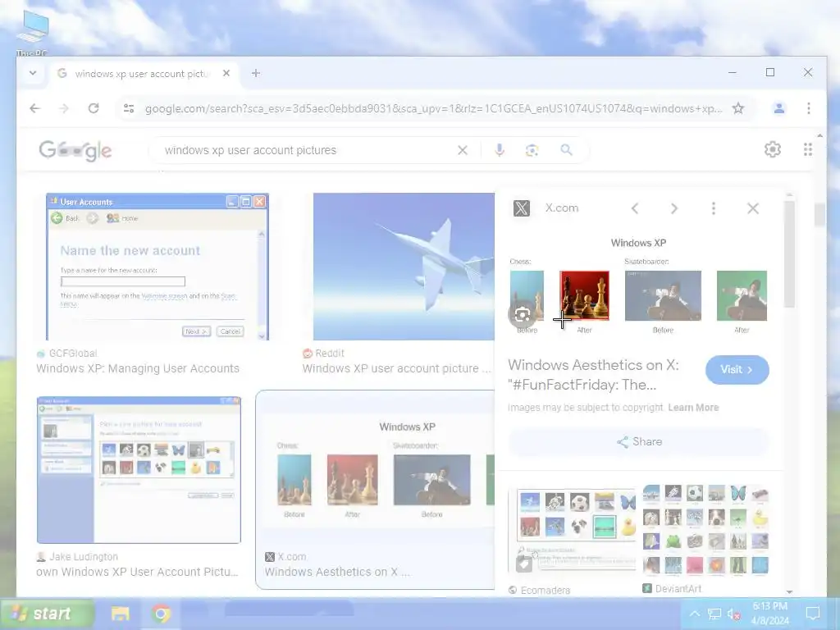Click the red chess 'After' image in the preview
The height and width of the screenshot is (630, 840).
[584, 295]
